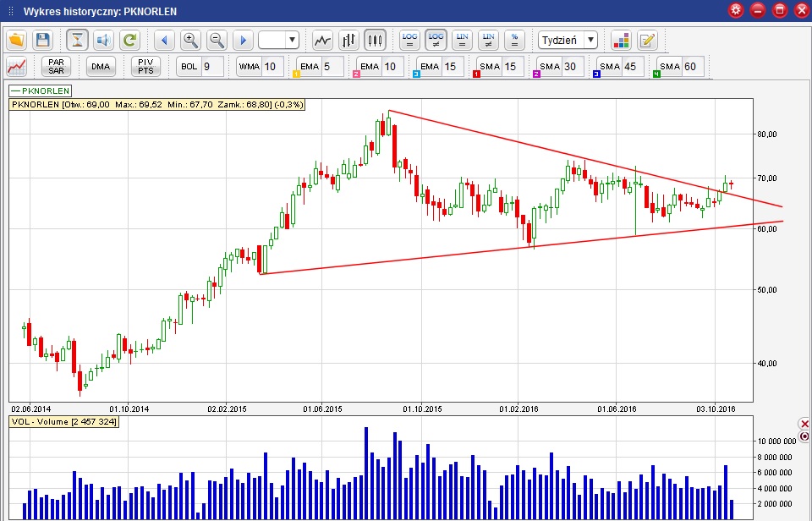Viewport: 812px width, 521px height.
Task: Click the BOL Bollinger bands button
Action: pos(189,67)
